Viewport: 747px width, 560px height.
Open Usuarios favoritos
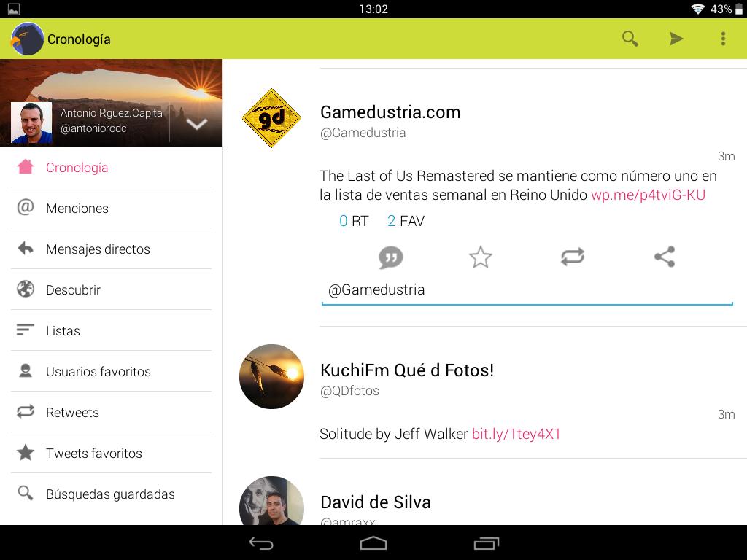(x=111, y=371)
